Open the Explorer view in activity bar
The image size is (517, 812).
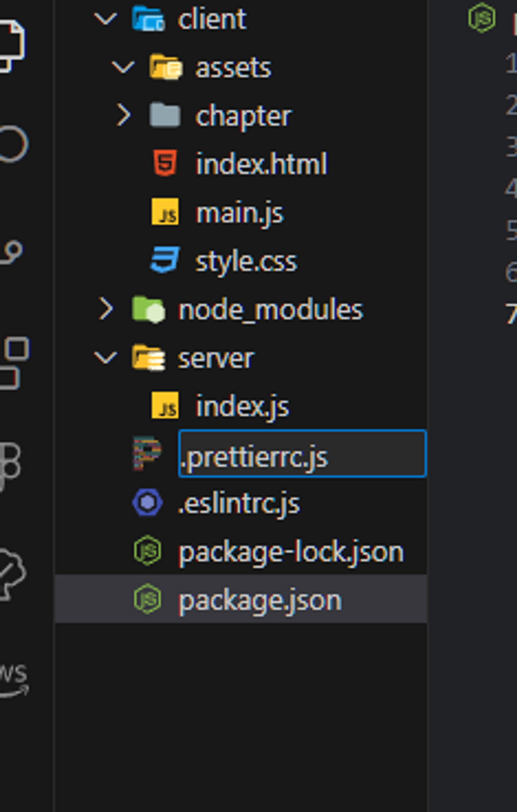[x=12, y=46]
